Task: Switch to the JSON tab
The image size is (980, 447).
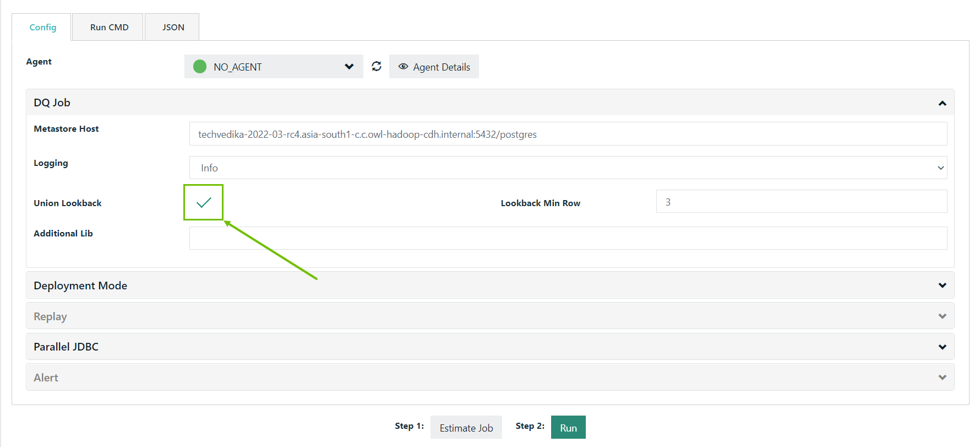Action: coord(173,28)
